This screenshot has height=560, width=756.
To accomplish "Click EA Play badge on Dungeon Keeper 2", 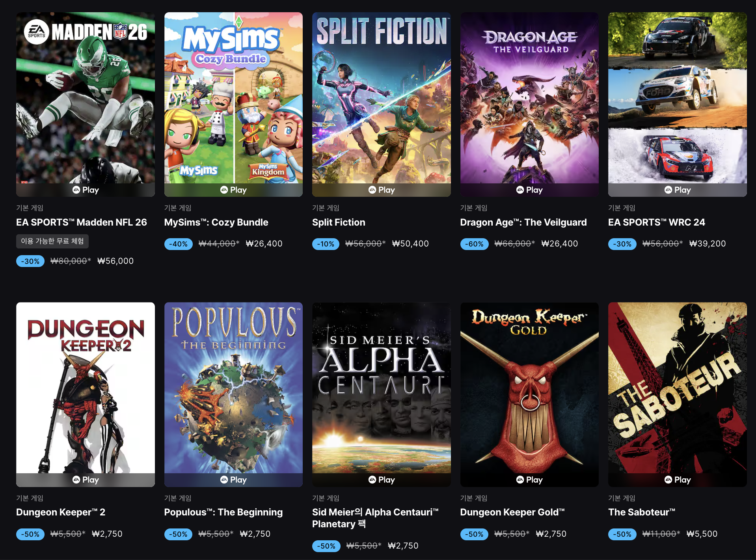I will pyautogui.click(x=86, y=480).
